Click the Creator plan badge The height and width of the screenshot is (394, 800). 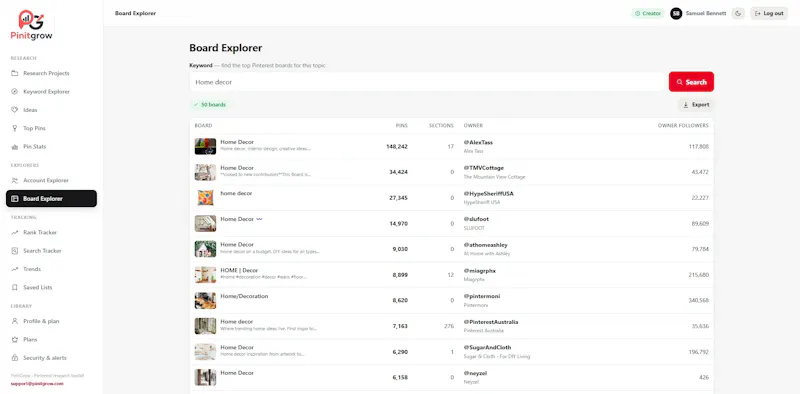point(647,14)
